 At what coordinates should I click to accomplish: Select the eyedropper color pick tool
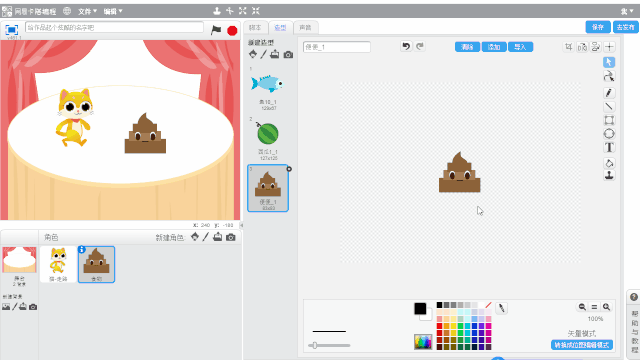click(502, 309)
